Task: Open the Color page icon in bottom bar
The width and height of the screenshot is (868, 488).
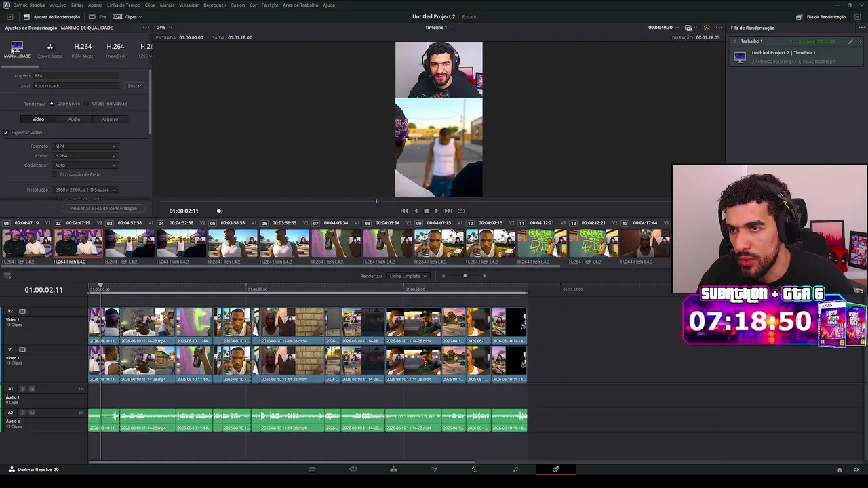Action: (x=475, y=469)
